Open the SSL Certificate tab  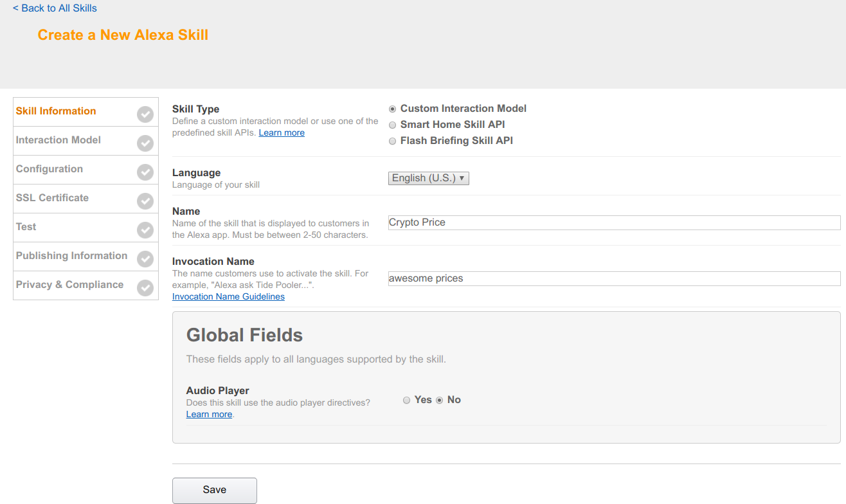[x=85, y=199]
